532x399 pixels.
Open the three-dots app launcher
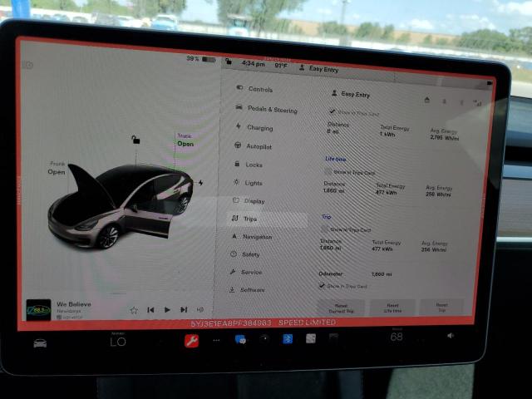tap(216, 340)
